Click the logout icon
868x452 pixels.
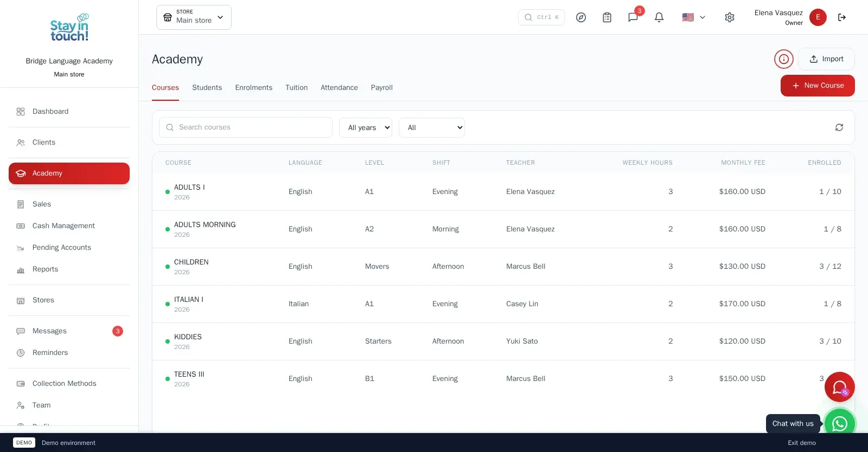coord(842,17)
